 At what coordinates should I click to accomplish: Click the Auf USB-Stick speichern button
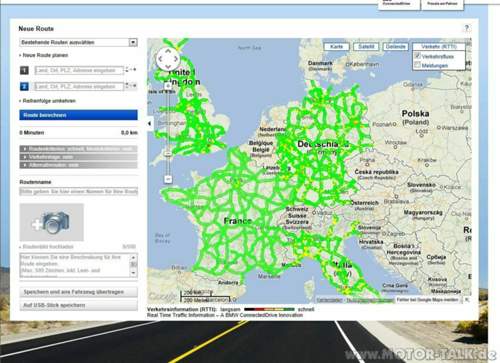(x=79, y=305)
